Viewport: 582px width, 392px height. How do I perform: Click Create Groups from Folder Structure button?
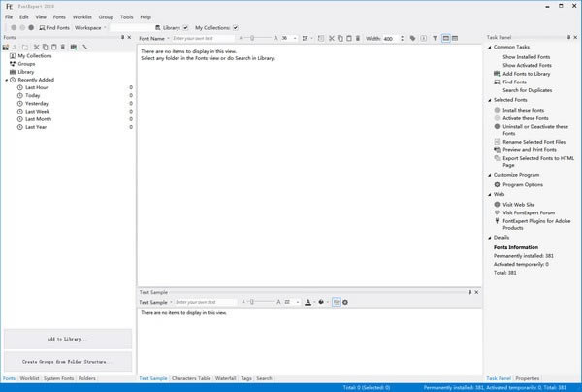click(x=68, y=362)
